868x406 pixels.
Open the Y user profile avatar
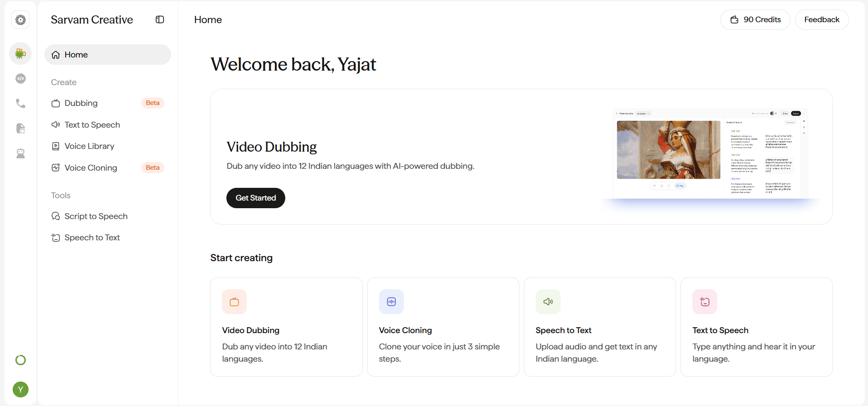[20, 390]
